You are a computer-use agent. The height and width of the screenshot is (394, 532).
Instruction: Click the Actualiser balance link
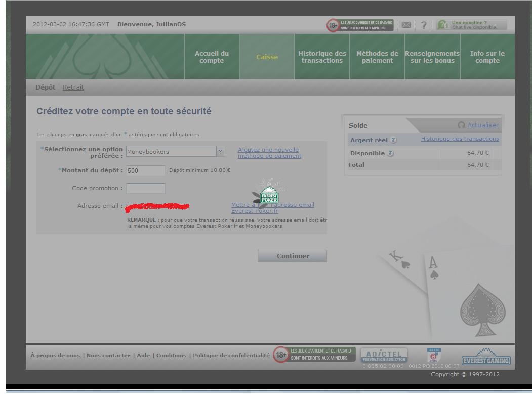pyautogui.click(x=483, y=125)
